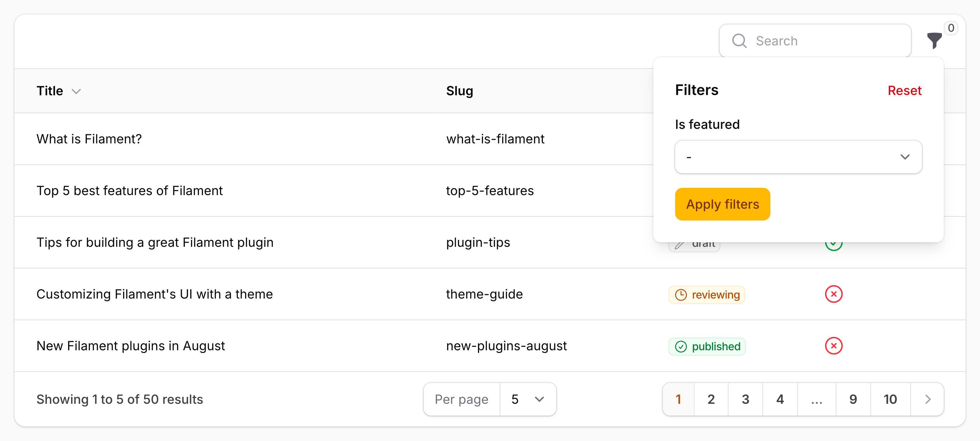Click the Slug column header
The width and height of the screenshot is (980, 441).
[459, 91]
